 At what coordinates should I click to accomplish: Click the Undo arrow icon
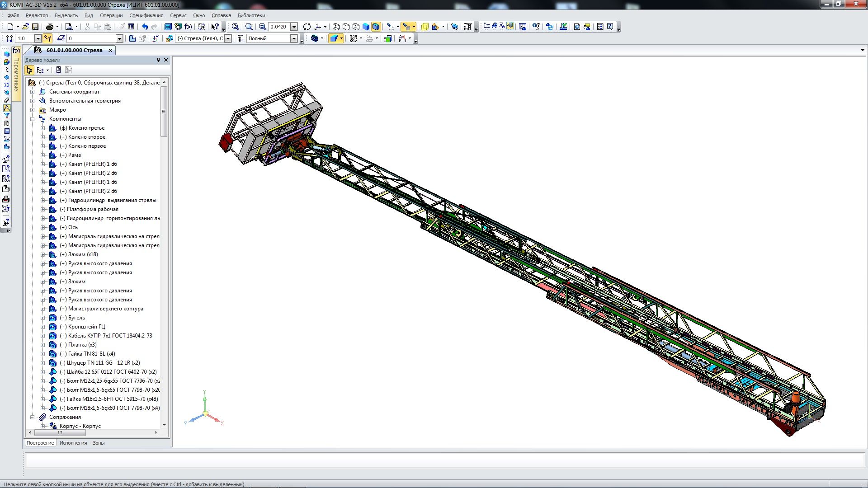coord(145,27)
